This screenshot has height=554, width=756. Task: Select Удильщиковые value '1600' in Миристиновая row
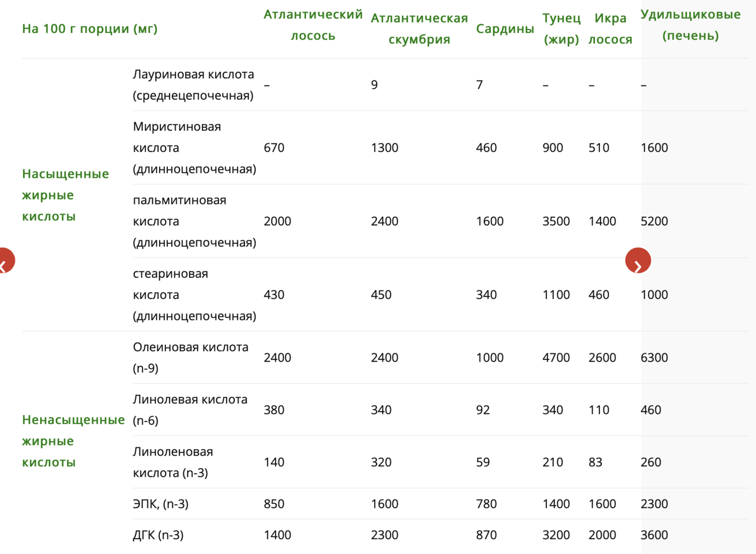[x=654, y=148]
